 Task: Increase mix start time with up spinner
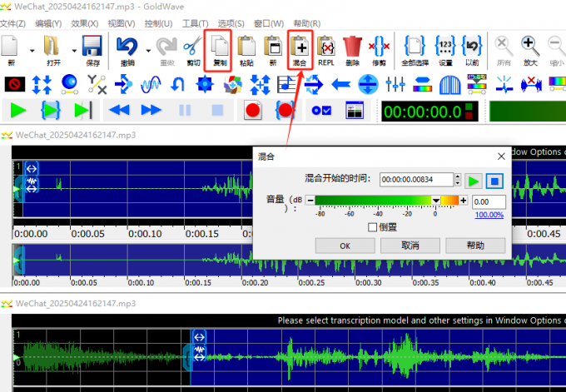(x=458, y=176)
